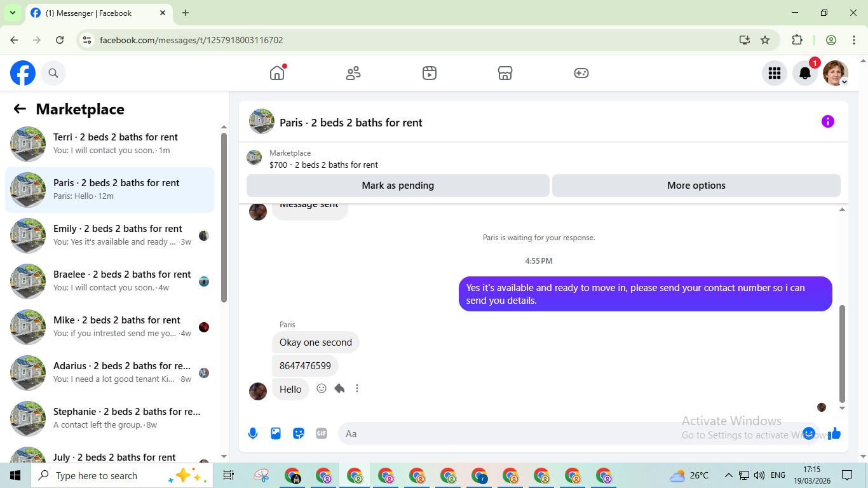868x488 pixels.
Task: Open the emoji picker in message box
Action: (808, 433)
